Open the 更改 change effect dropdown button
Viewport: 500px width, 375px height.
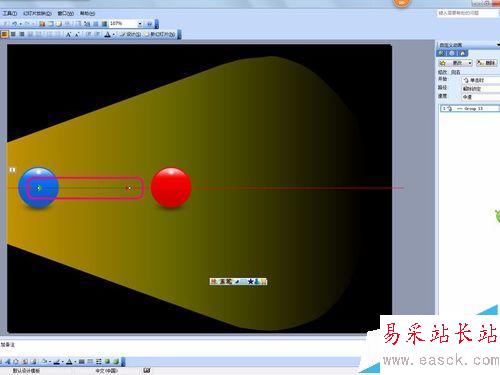(x=455, y=63)
